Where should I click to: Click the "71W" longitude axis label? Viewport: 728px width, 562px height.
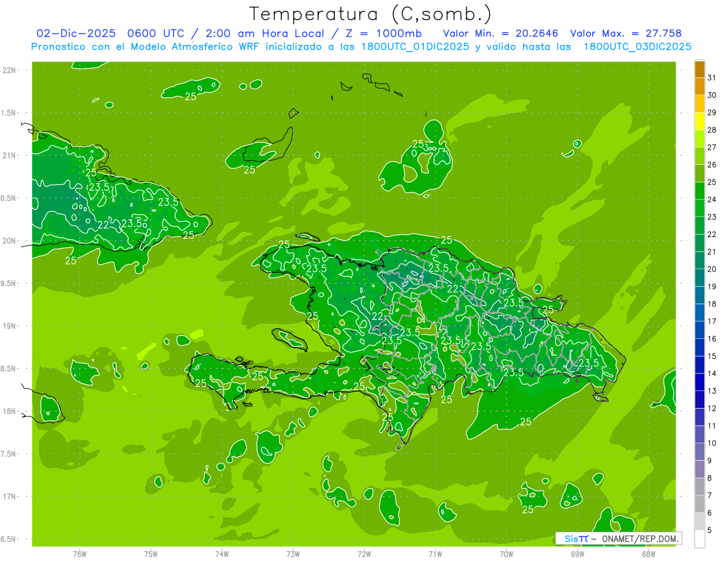click(435, 554)
